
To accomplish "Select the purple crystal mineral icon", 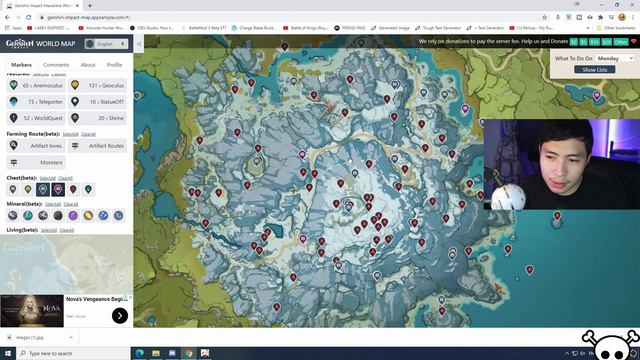I will [x=73, y=216].
